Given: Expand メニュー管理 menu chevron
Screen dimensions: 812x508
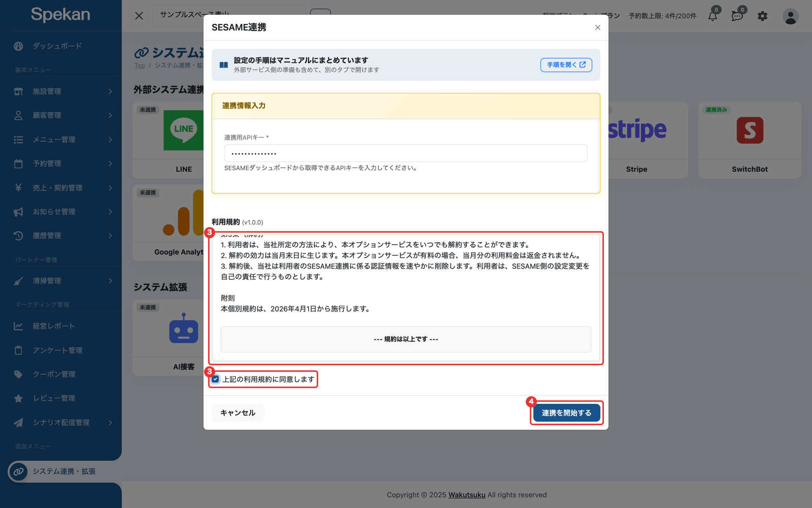Looking at the screenshot, I should tap(110, 140).
